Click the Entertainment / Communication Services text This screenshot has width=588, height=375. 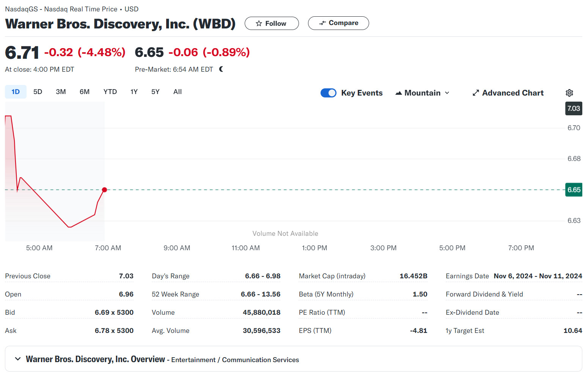pyautogui.click(x=235, y=360)
